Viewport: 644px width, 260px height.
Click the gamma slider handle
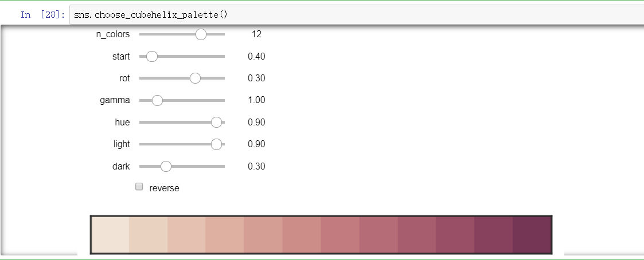(157, 100)
